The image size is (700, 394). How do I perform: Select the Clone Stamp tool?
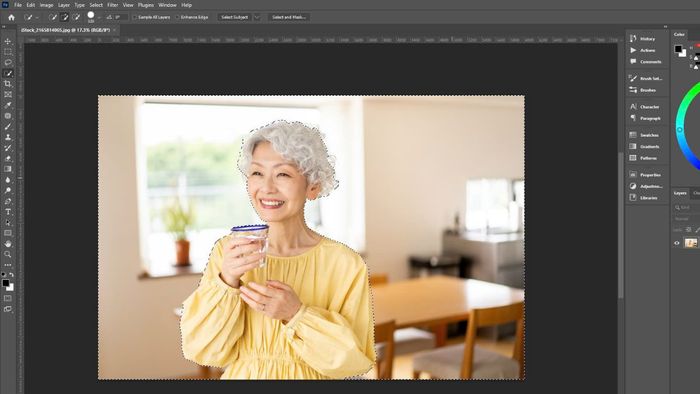[x=8, y=137]
